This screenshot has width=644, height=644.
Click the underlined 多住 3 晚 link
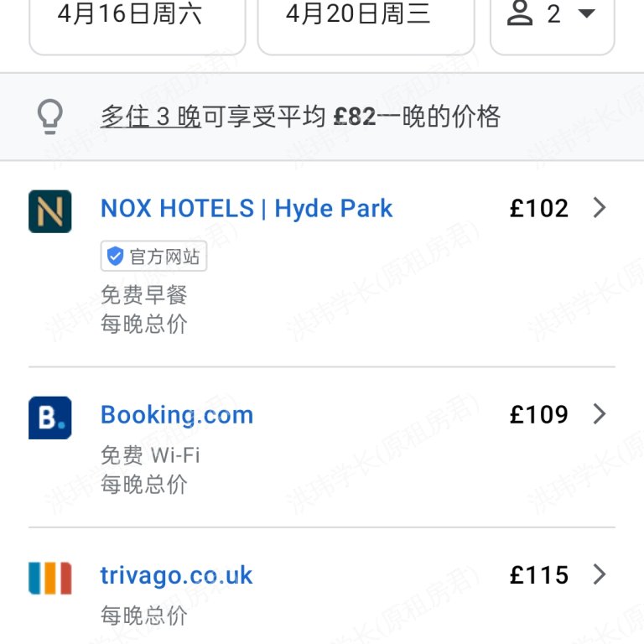[151, 117]
